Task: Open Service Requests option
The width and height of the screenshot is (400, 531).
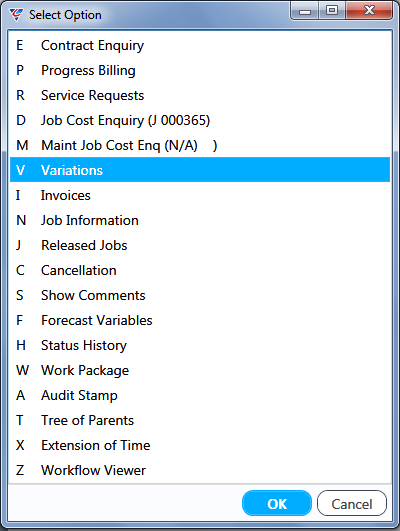Action: (x=200, y=95)
